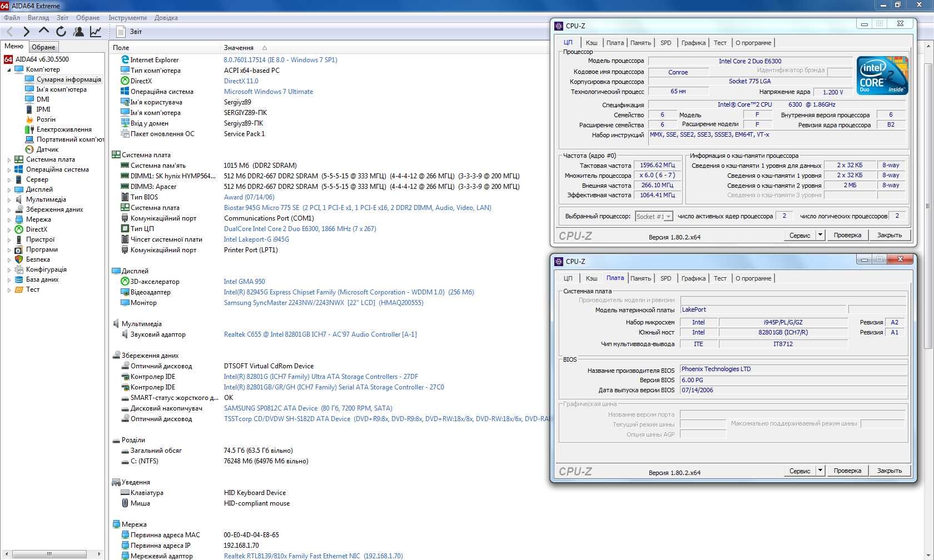The height and width of the screenshot is (560, 934).
Task: Go up one level with Up arrow
Action: pos(43,31)
